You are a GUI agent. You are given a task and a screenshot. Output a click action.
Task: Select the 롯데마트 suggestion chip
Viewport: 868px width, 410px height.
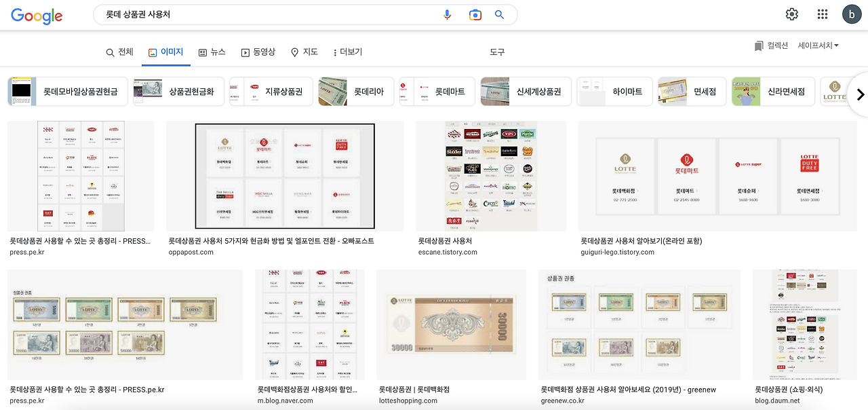click(437, 91)
